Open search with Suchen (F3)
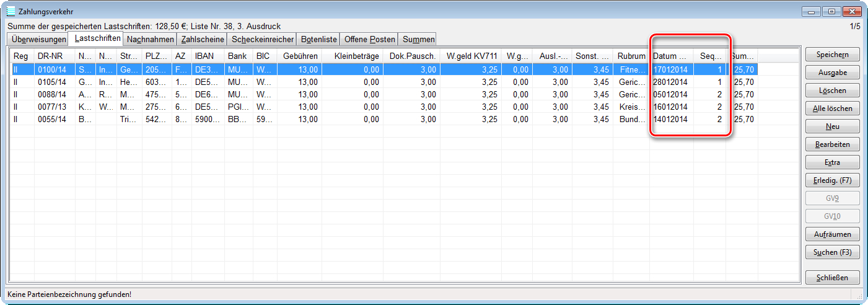 coord(832,252)
